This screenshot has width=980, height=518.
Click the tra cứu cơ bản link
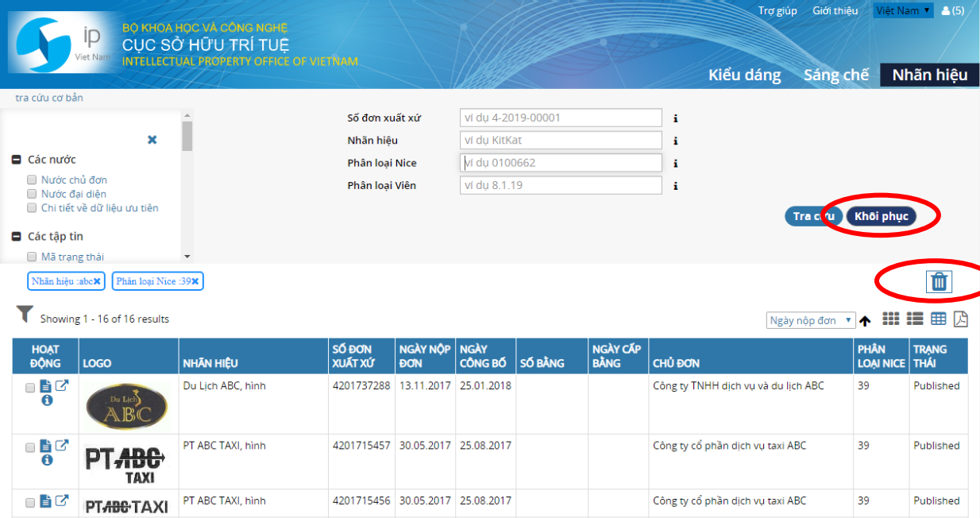click(49, 98)
